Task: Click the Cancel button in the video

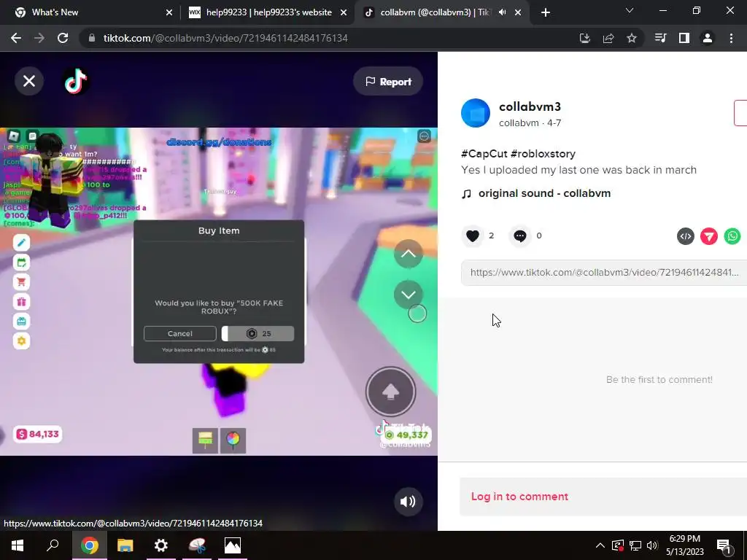Action: (180, 334)
